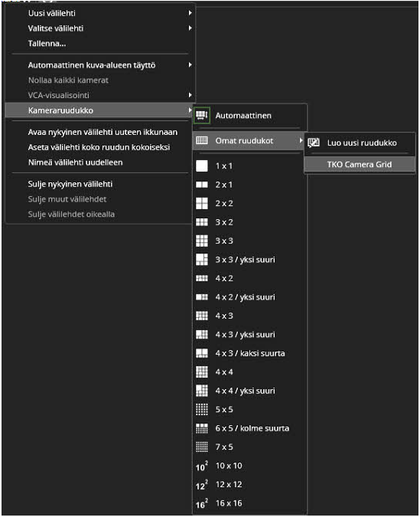The image size is (420, 517).
Task: Click the Kameraruudukko submenu arrow
Action: (190, 110)
